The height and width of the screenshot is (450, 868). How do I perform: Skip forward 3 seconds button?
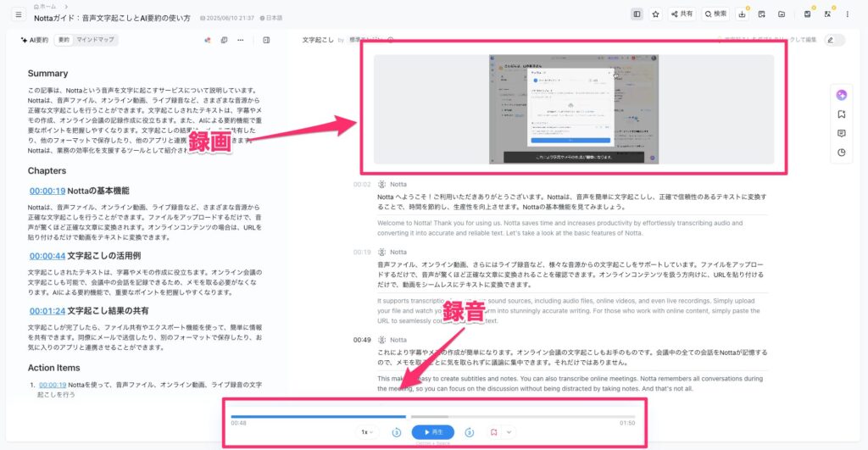point(470,432)
